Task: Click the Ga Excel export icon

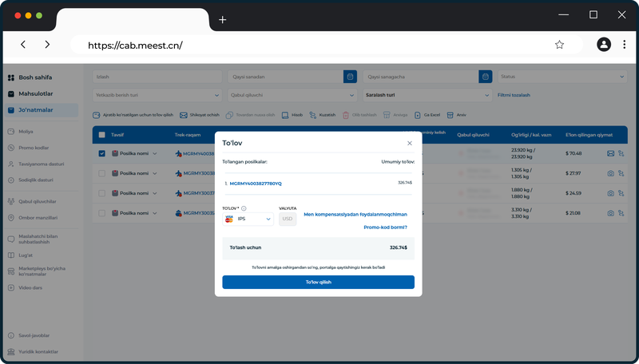Action: [417, 115]
